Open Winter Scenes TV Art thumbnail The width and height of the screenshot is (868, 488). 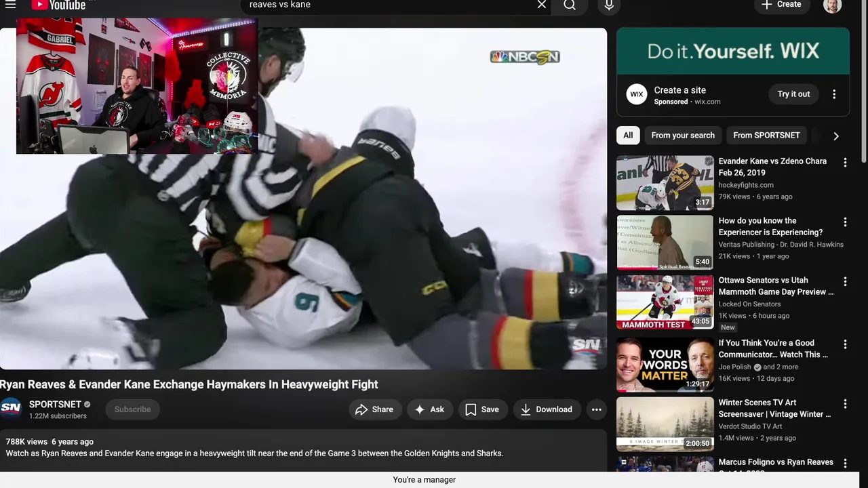[x=665, y=424]
